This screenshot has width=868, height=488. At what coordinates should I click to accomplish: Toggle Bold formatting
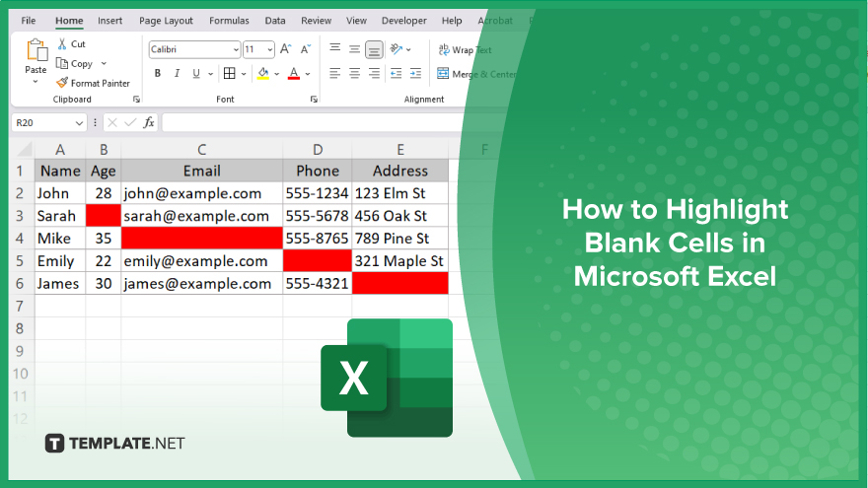157,73
